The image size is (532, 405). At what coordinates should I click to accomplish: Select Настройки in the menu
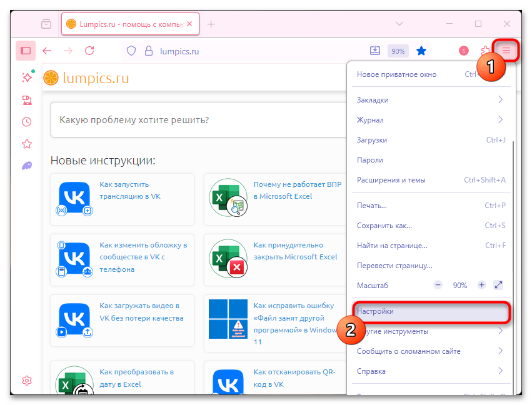pos(375,311)
